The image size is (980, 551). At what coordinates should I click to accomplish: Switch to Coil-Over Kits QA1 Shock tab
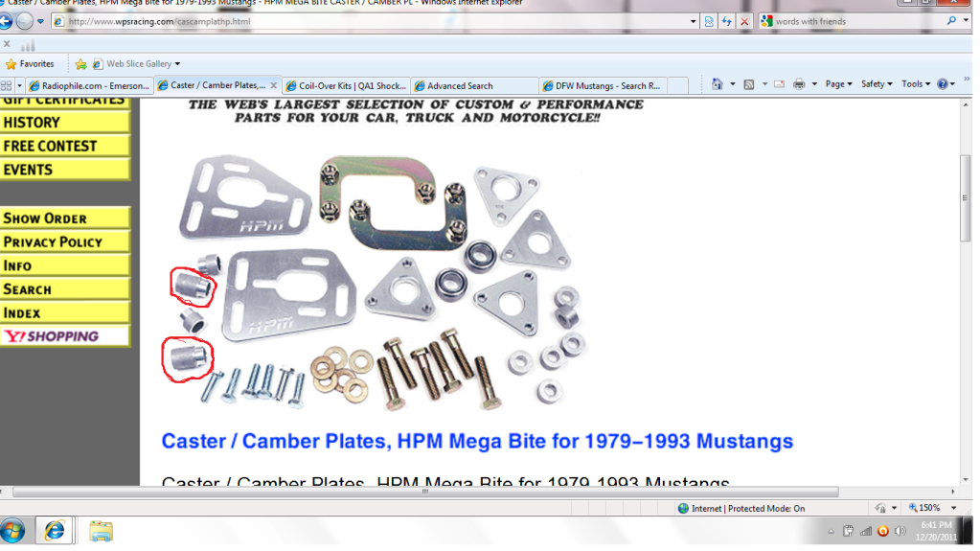point(346,85)
